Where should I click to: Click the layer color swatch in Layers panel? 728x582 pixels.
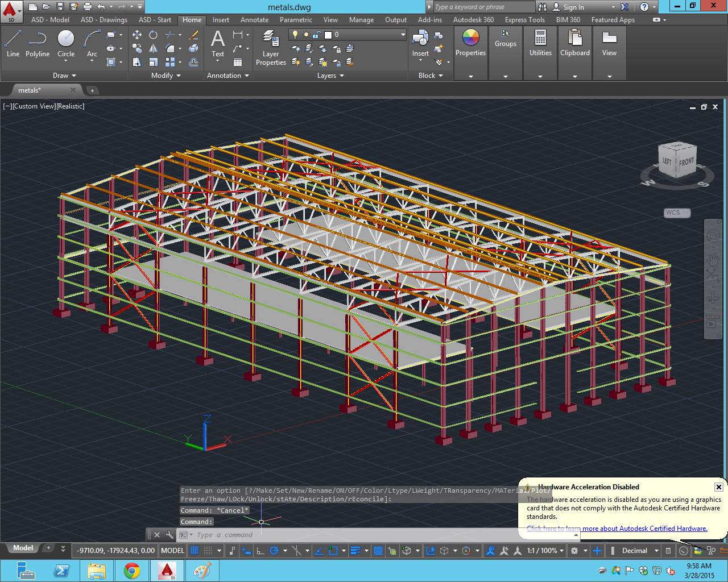click(x=329, y=34)
